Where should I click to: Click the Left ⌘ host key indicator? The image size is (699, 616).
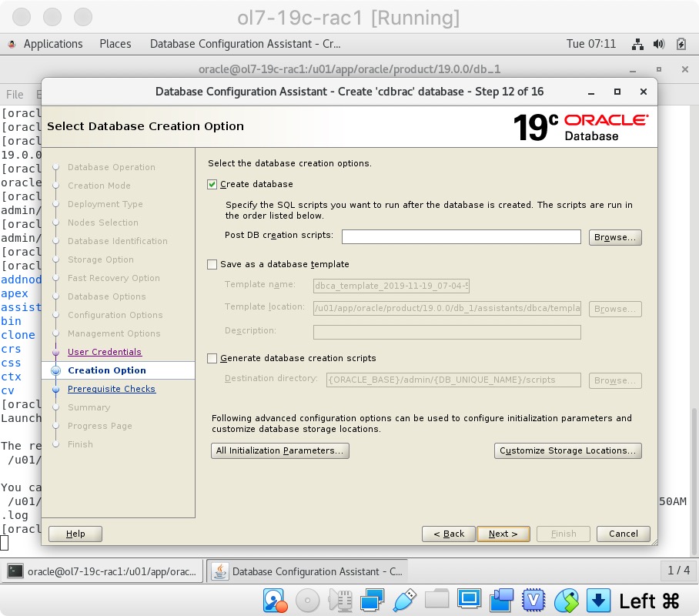tap(649, 601)
